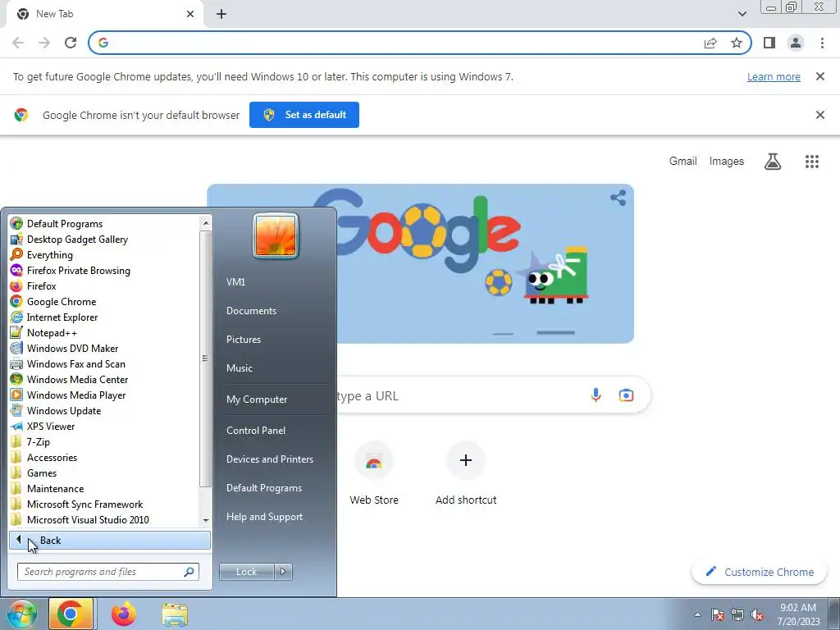Click Customize Chrome button
The height and width of the screenshot is (630, 840).
click(x=760, y=572)
